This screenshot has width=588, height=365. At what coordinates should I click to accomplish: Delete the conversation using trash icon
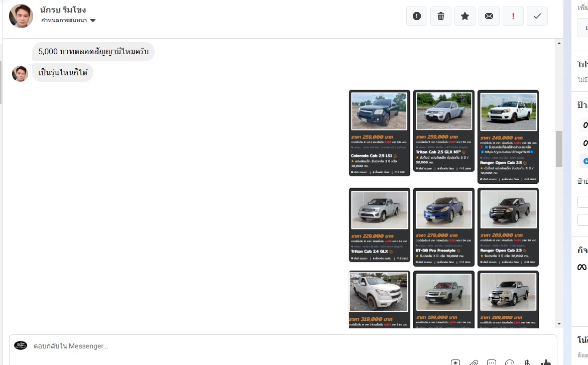441,16
